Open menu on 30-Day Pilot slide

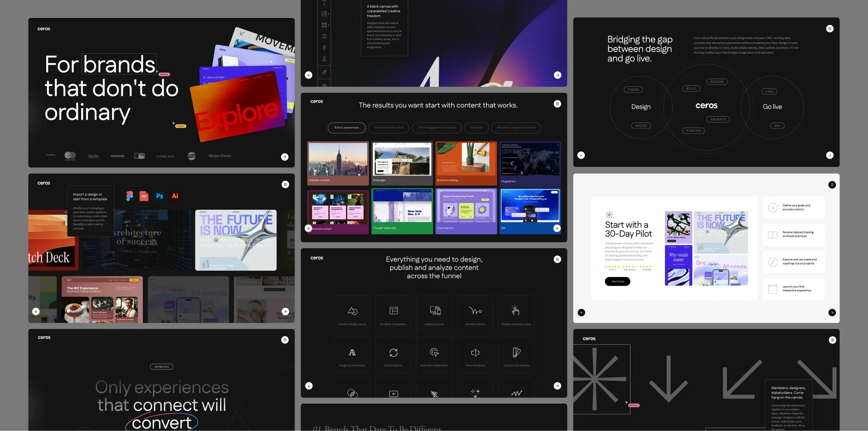click(832, 185)
